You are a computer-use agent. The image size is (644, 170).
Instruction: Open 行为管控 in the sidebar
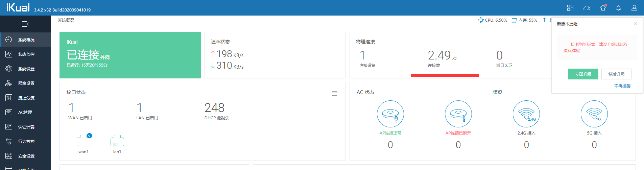point(25,142)
